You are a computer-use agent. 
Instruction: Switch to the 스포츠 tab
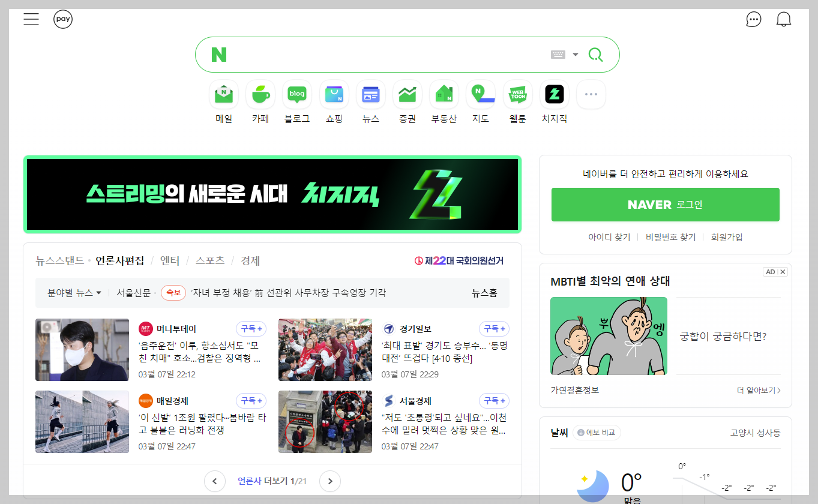[x=210, y=260]
